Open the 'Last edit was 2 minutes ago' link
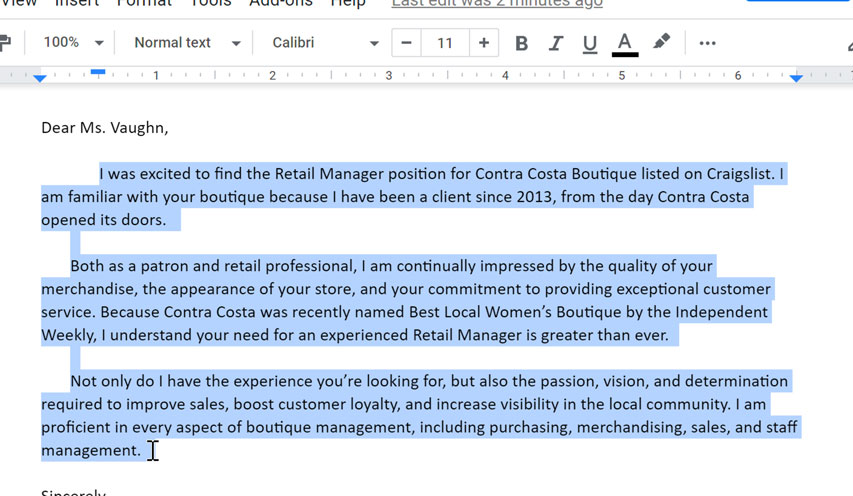The height and width of the screenshot is (496, 853). 497,3
